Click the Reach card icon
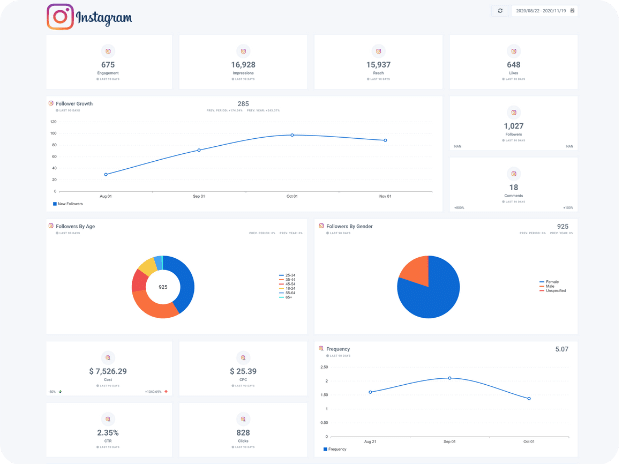Screen dimensions: 620x464 (378, 50)
